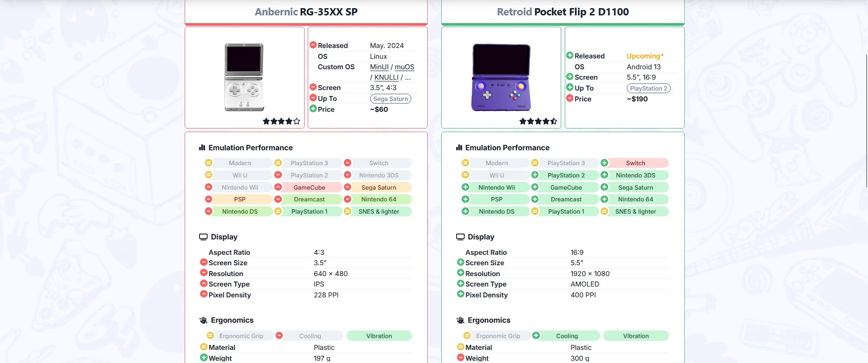Click the Nintendo 3DS pill in Retroid panel

635,175
